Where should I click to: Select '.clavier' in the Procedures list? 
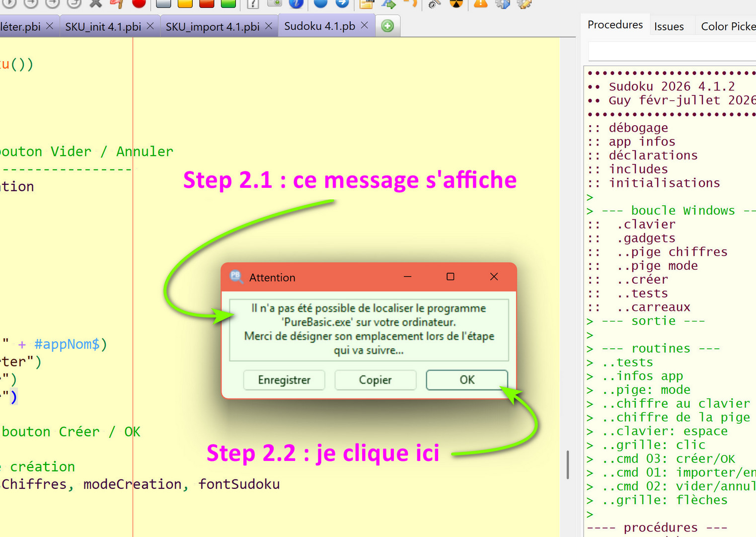[x=646, y=225]
